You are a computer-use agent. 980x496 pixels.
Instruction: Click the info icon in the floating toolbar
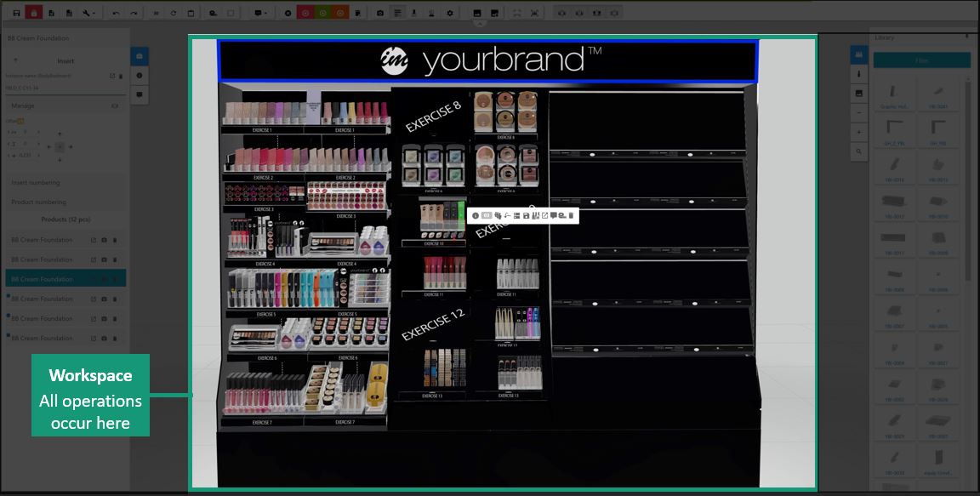pos(476,216)
